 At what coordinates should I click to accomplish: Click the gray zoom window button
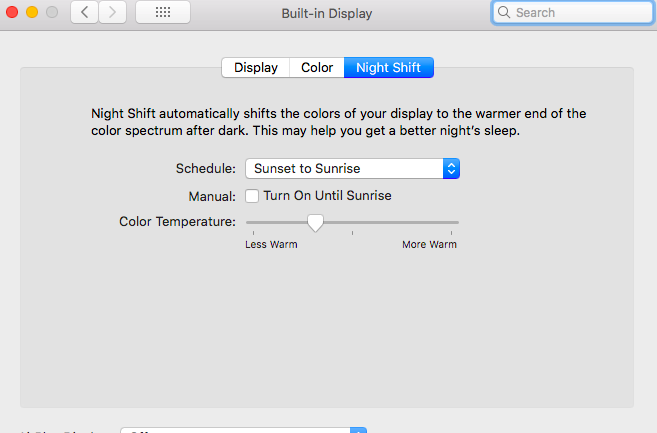click(51, 13)
